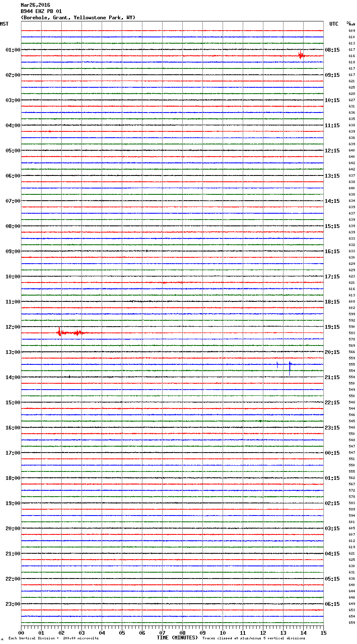Select the 13:00 MST time label
This screenshot has width=357, height=644.
tap(13, 352)
